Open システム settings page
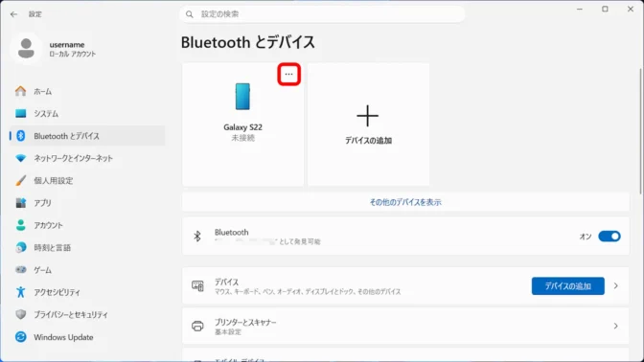644x362 pixels. (x=46, y=114)
